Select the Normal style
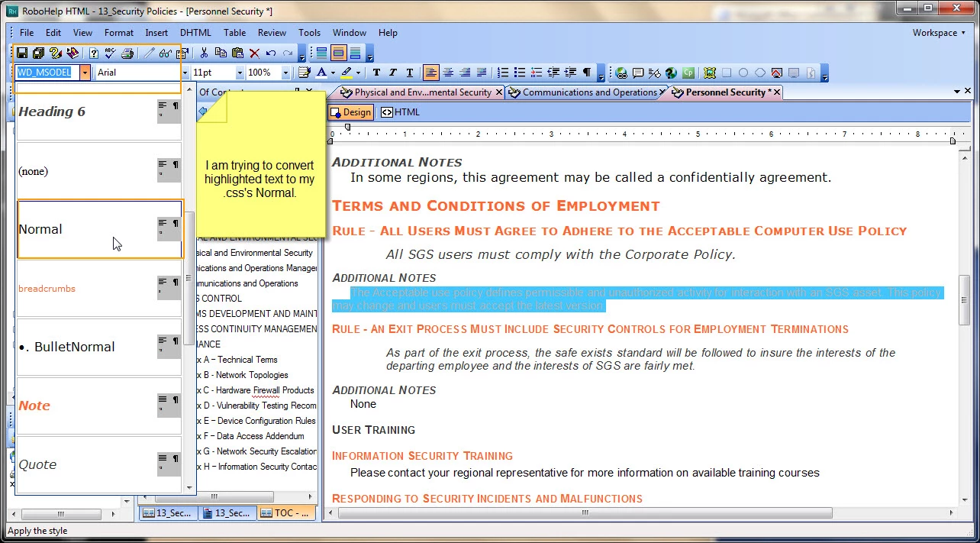This screenshot has height=543, width=980. (x=100, y=229)
